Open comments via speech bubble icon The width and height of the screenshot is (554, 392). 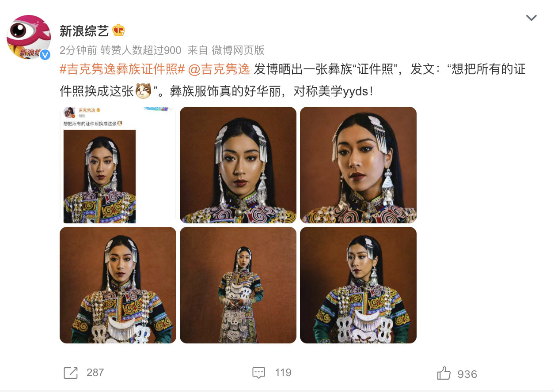259,373
